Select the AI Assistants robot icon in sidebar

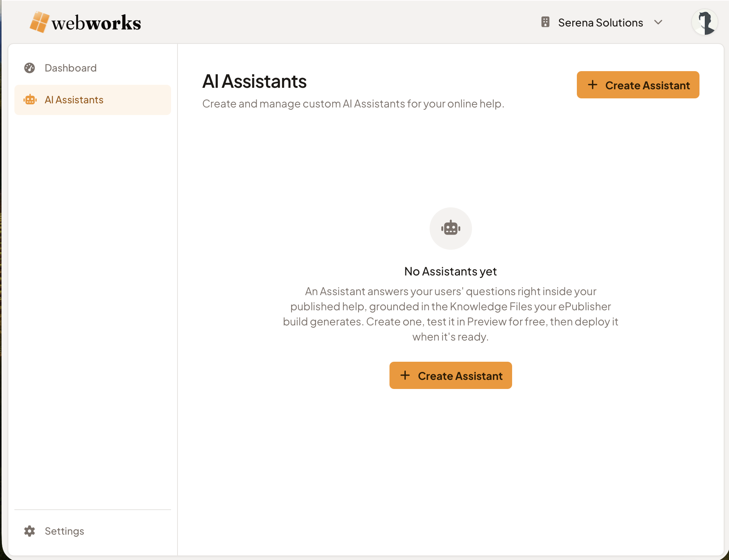tap(30, 100)
